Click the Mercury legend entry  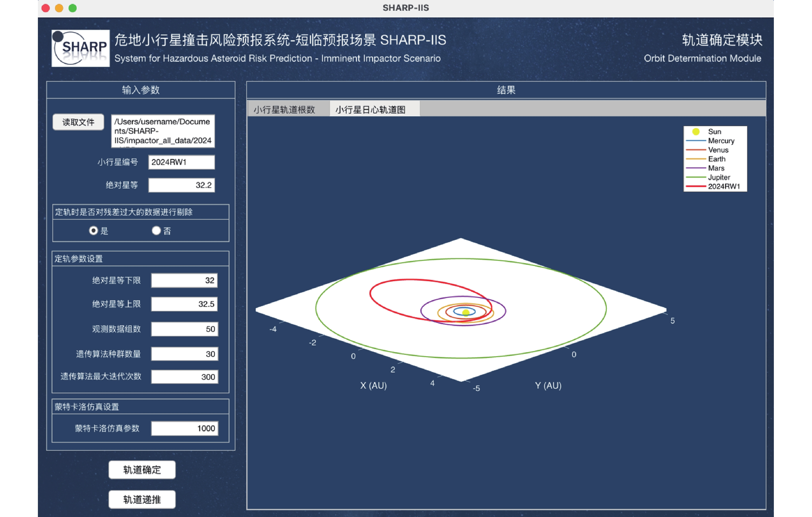pyautogui.click(x=710, y=141)
